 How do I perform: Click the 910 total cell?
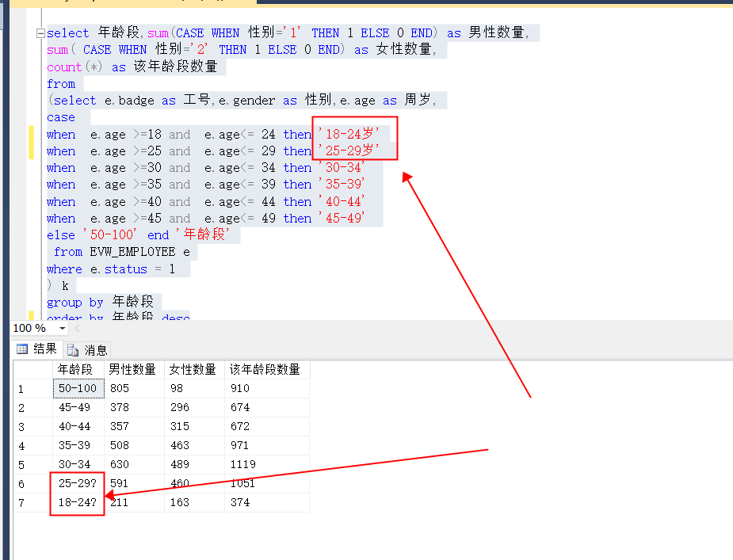point(267,388)
